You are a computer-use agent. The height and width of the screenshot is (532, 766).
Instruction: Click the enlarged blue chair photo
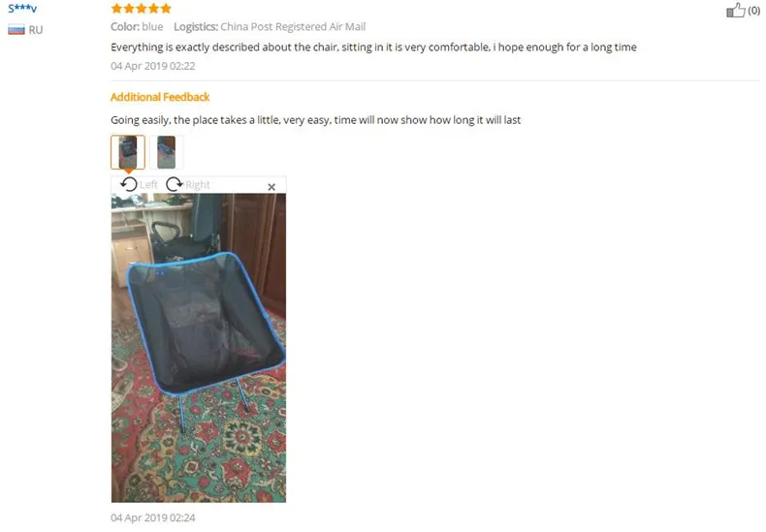click(199, 348)
